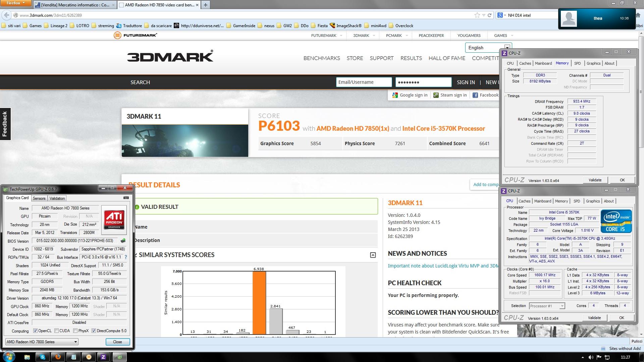Click the GPU-Z screenshot camera icon
Screen dimensions: 644x362
pos(126,198)
